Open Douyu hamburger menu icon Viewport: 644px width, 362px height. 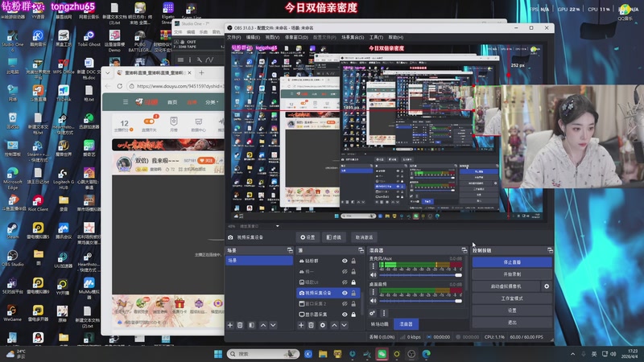tap(126, 102)
